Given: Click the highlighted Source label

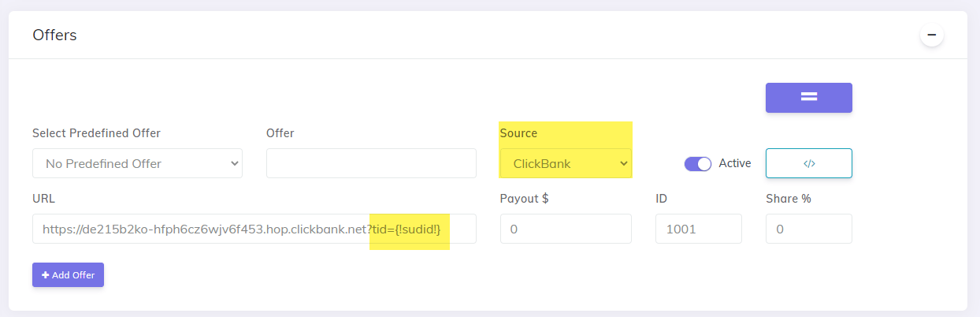Looking at the screenshot, I should 518,133.
